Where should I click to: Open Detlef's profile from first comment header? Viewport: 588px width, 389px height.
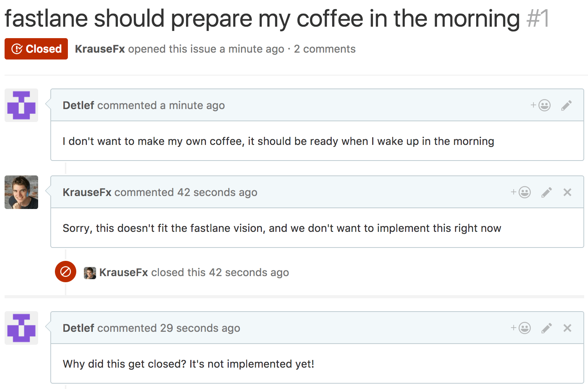point(78,105)
